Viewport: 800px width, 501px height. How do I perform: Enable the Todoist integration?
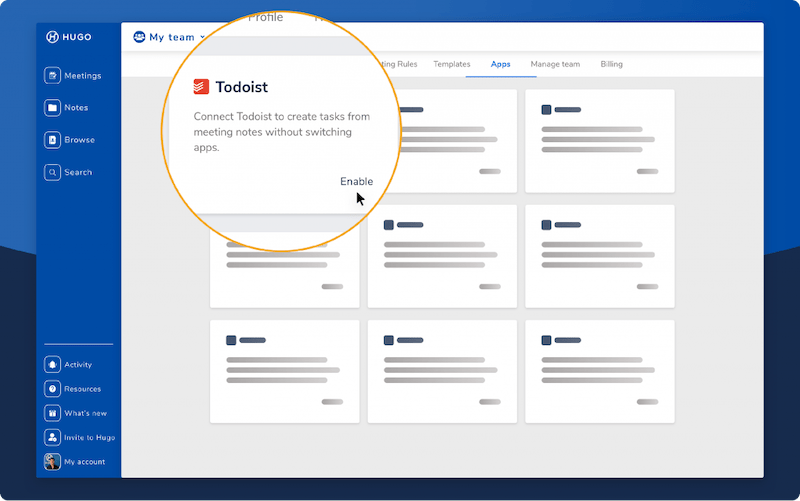click(x=357, y=182)
